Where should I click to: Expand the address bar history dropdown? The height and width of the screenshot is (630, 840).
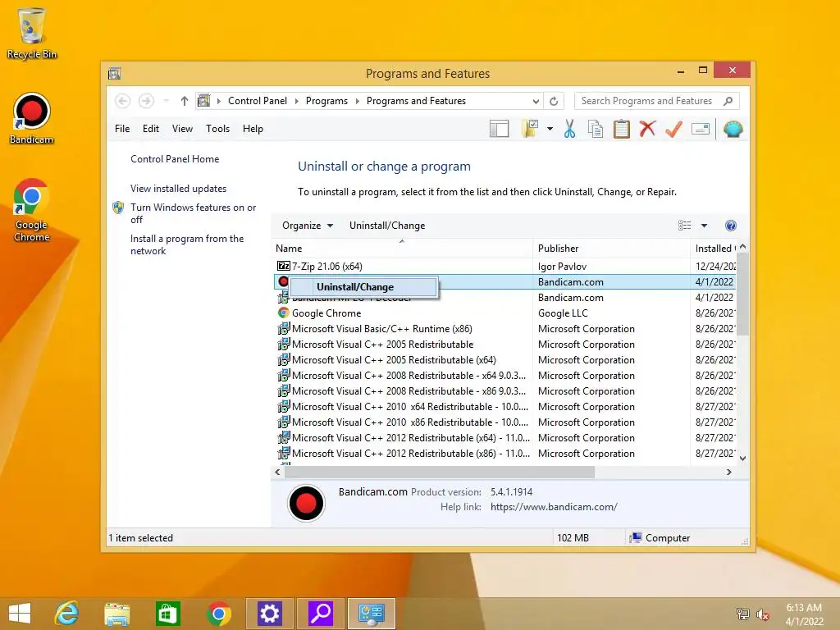(x=535, y=101)
